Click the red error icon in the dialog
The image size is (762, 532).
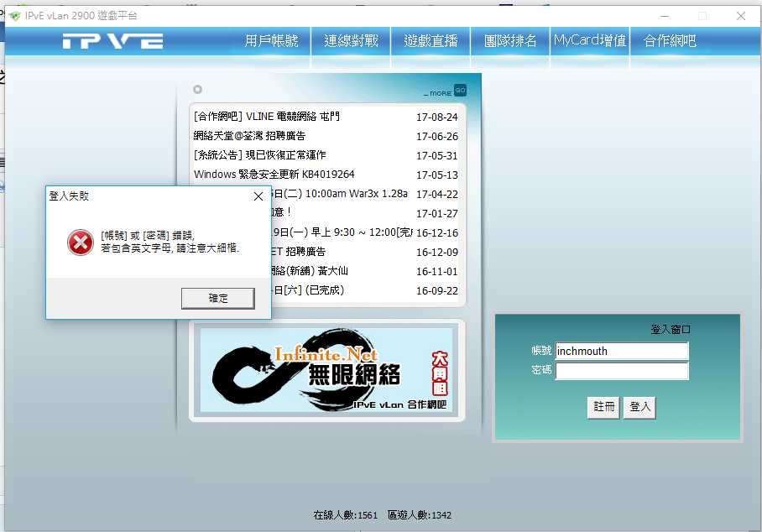click(x=81, y=243)
